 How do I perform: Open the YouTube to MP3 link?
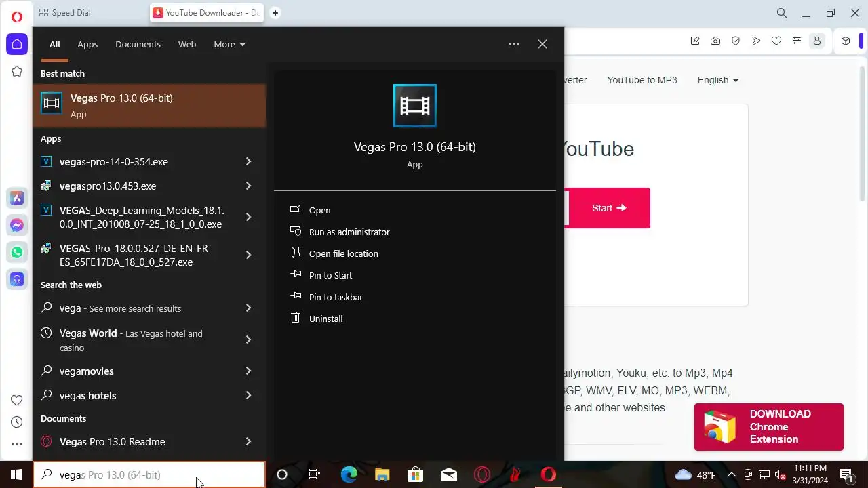click(642, 80)
